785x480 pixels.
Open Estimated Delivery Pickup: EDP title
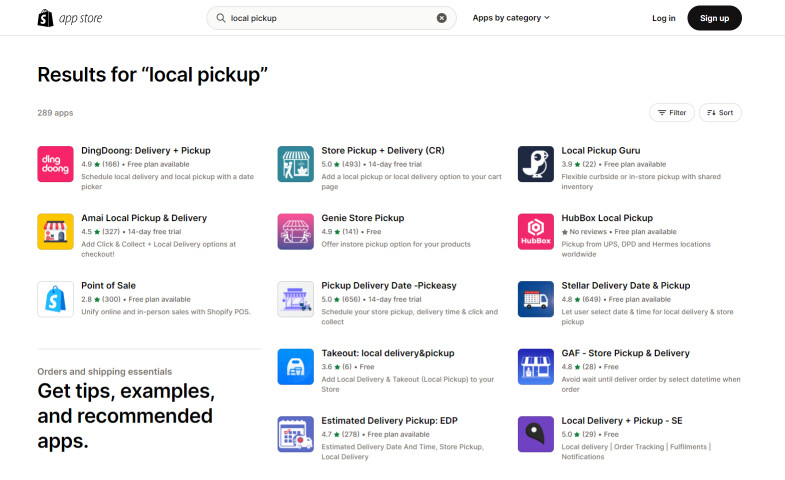(x=389, y=421)
